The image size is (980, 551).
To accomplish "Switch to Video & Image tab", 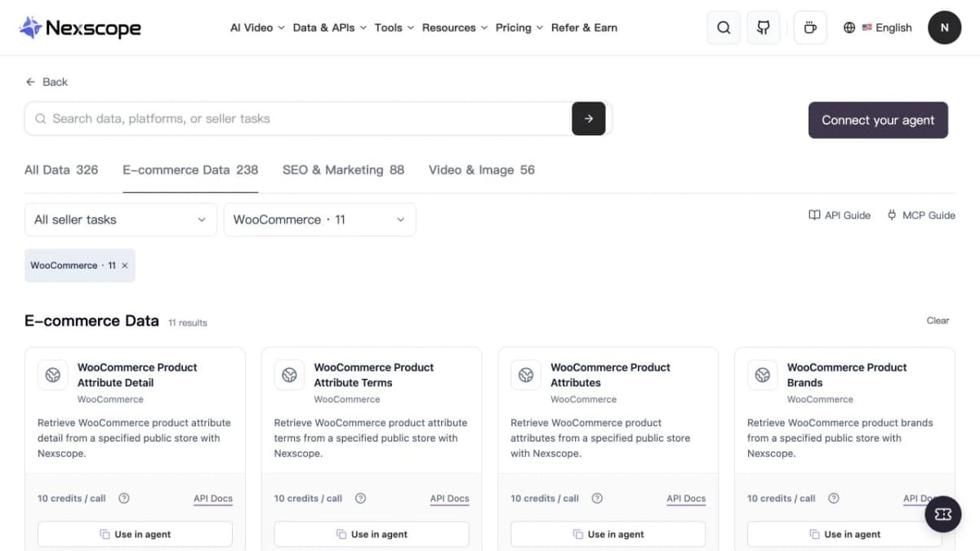I will (482, 170).
